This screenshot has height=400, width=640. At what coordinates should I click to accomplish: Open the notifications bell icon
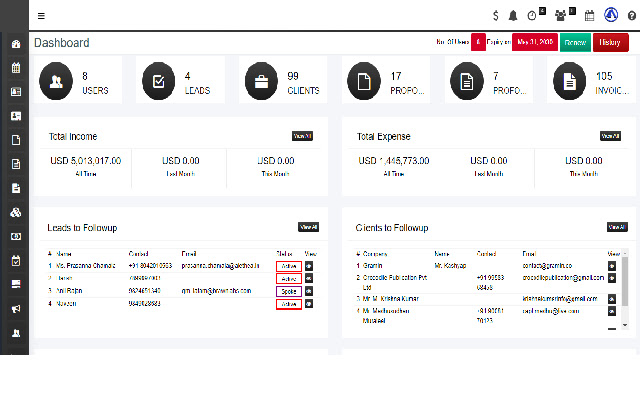pos(513,16)
